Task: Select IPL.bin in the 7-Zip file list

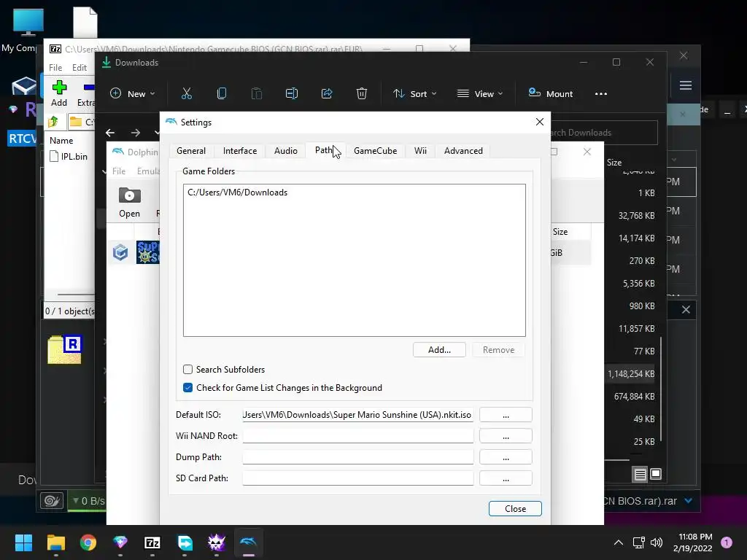Action: (69, 156)
